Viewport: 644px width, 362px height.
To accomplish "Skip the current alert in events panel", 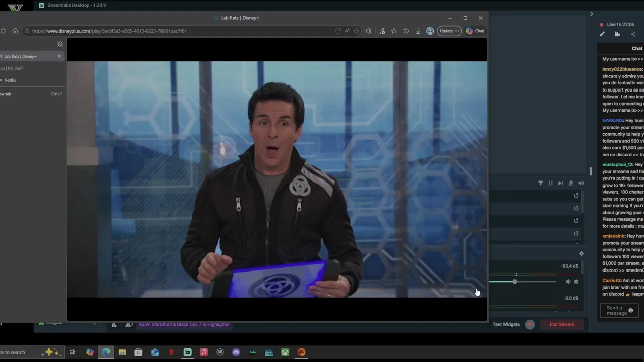I will point(560,183).
